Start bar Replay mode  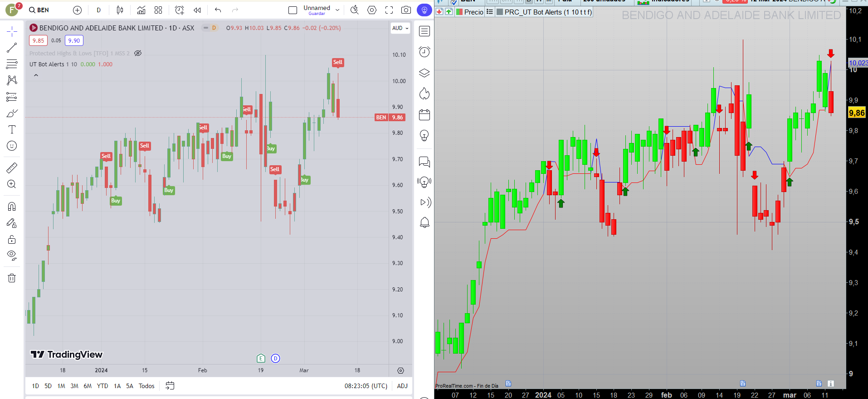tap(197, 10)
